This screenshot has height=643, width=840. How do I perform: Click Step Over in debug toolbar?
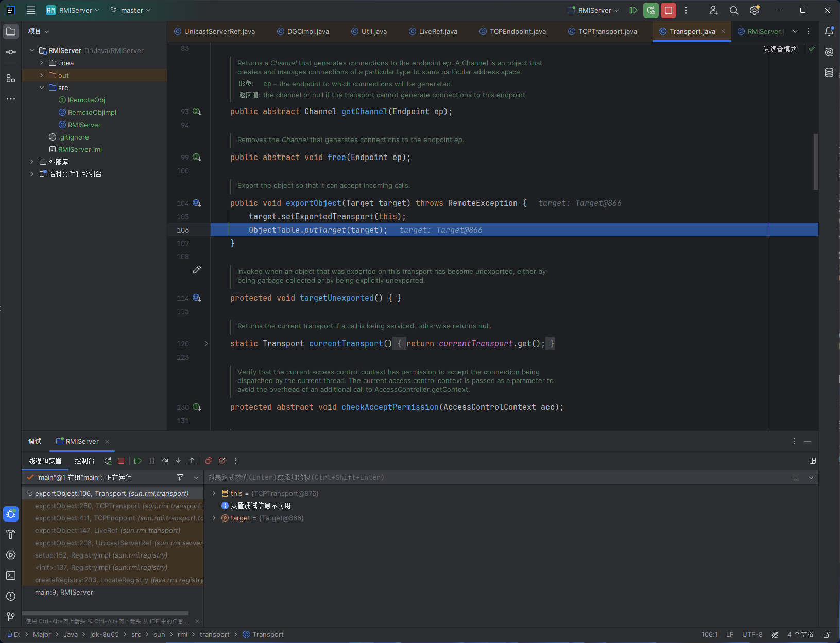tap(165, 461)
